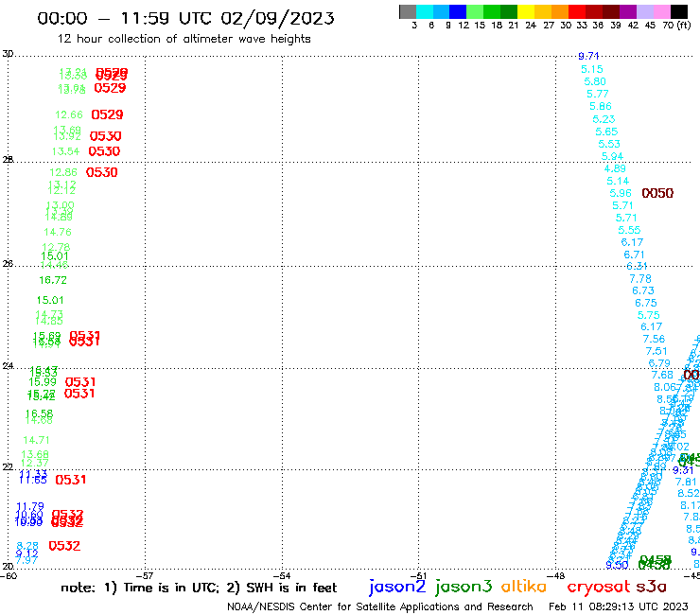This screenshot has height=615, width=700.
Task: Click the wave height value 6.71
Action: [635, 255]
